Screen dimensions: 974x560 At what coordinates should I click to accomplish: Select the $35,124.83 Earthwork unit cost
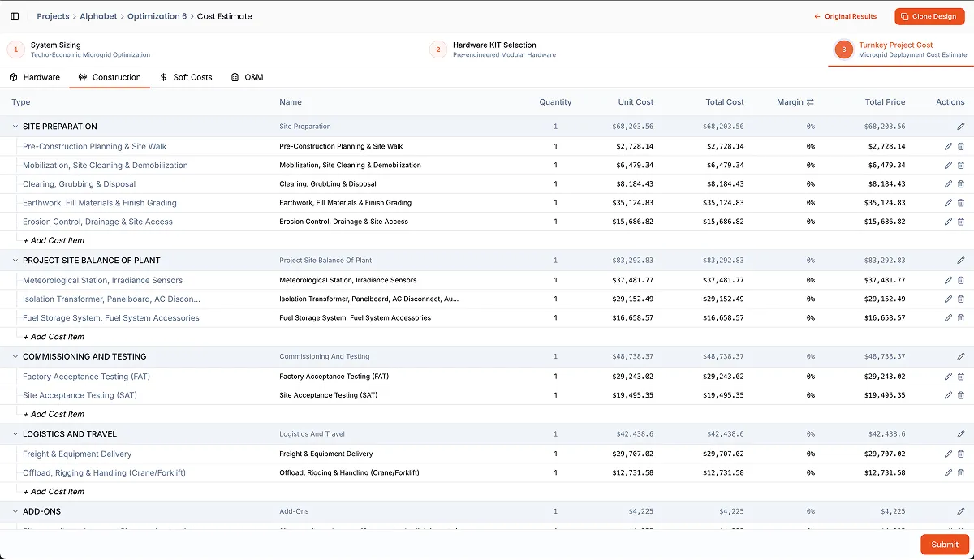633,203
